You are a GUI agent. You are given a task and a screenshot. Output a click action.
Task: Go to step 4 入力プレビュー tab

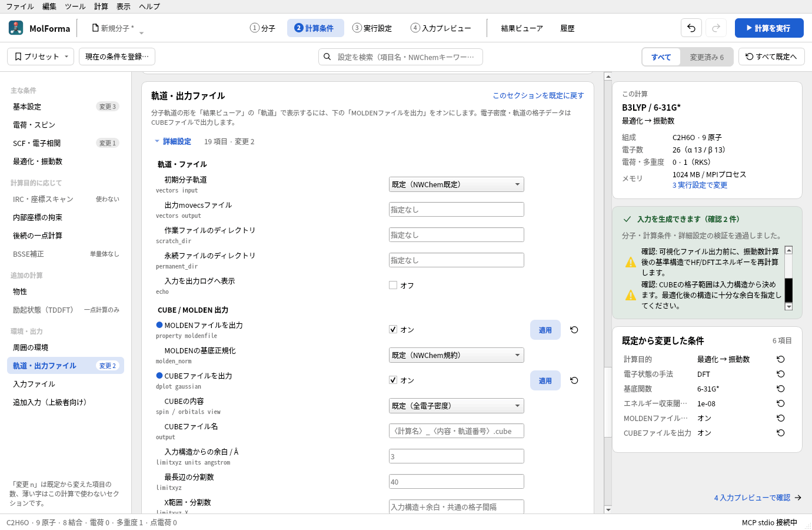point(441,28)
